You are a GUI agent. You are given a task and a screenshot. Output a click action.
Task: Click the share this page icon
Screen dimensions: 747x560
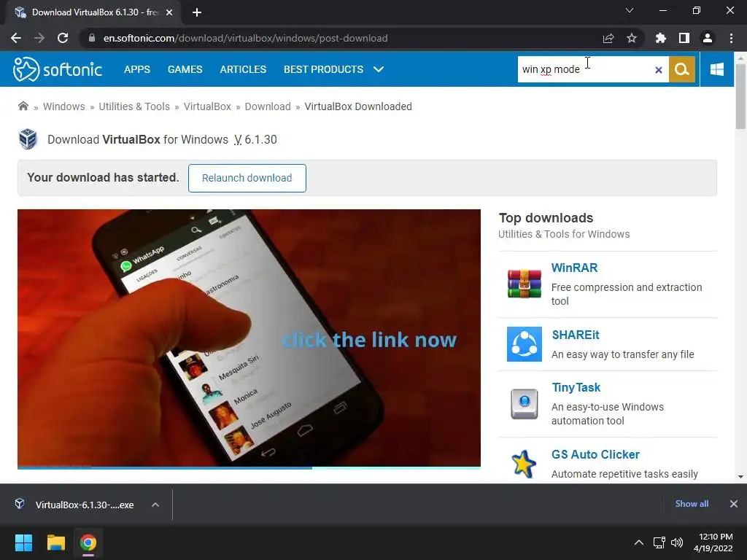click(608, 38)
